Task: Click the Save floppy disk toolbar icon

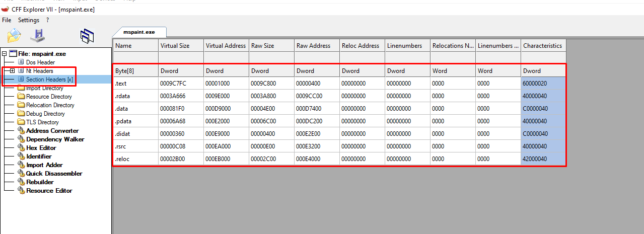Action: 38,36
